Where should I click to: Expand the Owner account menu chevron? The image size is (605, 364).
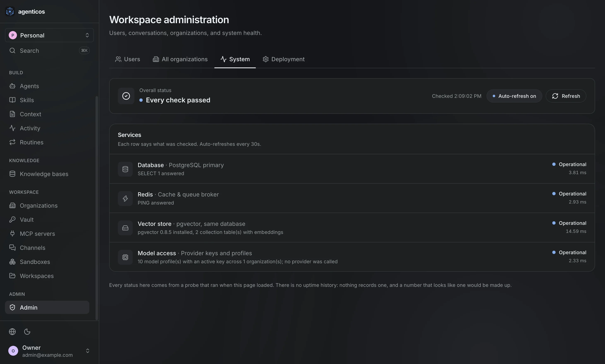[87, 351]
